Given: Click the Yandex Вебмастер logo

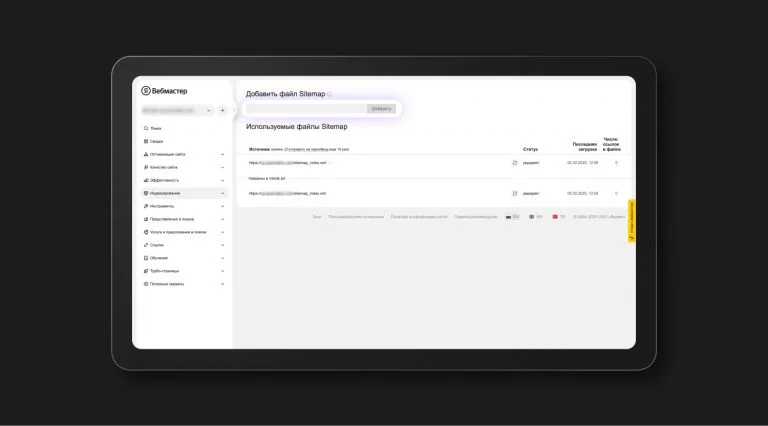Looking at the screenshot, I should pos(164,91).
